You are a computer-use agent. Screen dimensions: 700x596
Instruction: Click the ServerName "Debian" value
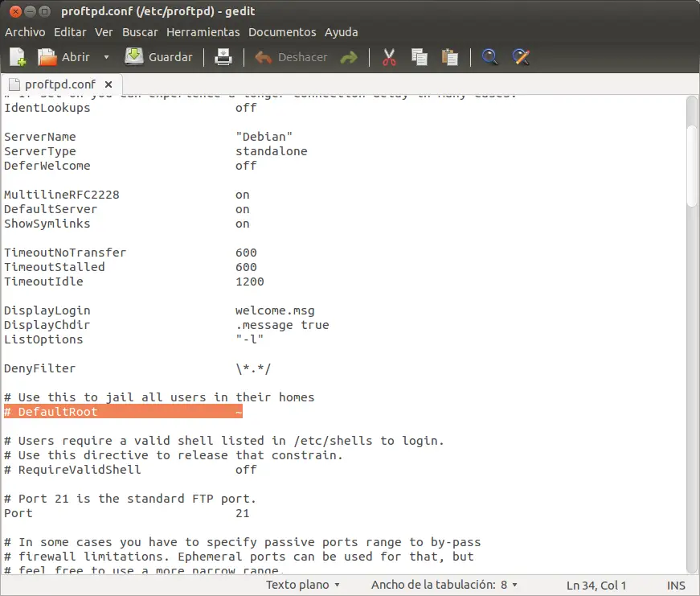point(264,137)
